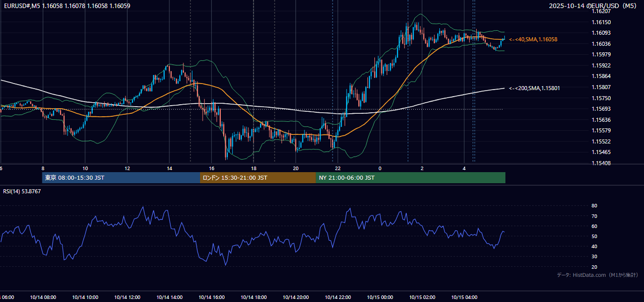The image size is (644, 302).
Task: Click the 10/14 18:00 bottom time label
Action: point(253,297)
